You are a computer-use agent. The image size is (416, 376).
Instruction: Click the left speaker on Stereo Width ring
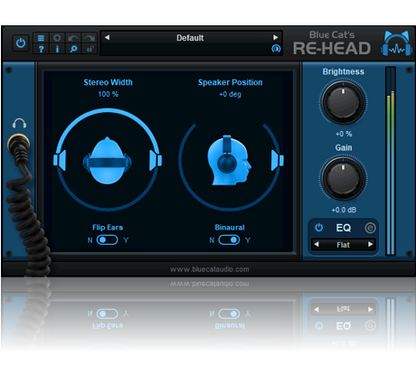click(60, 160)
